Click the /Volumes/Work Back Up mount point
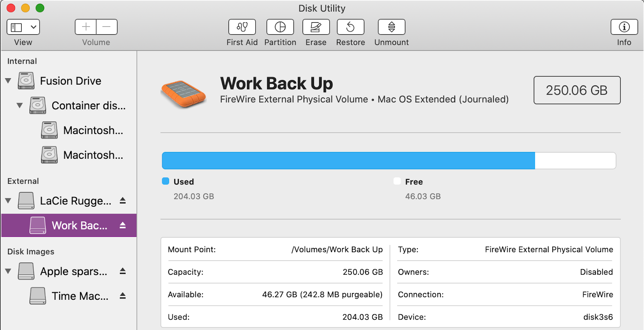This screenshot has width=644, height=330. pos(337,249)
